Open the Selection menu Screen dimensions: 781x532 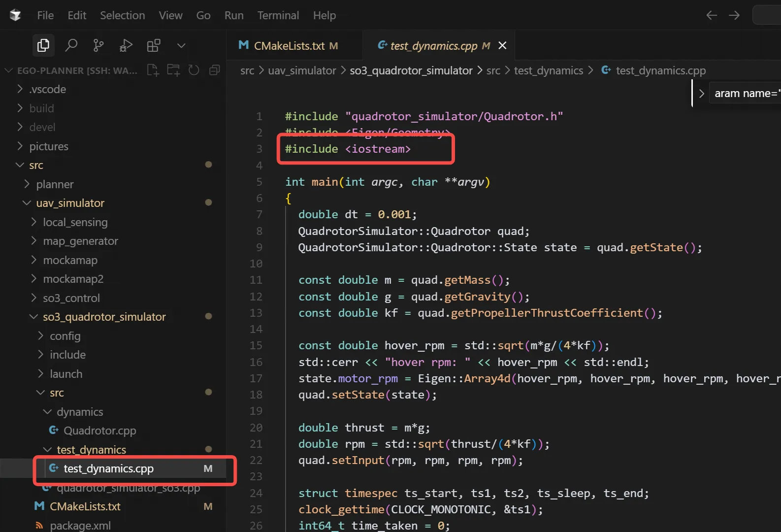coord(123,15)
